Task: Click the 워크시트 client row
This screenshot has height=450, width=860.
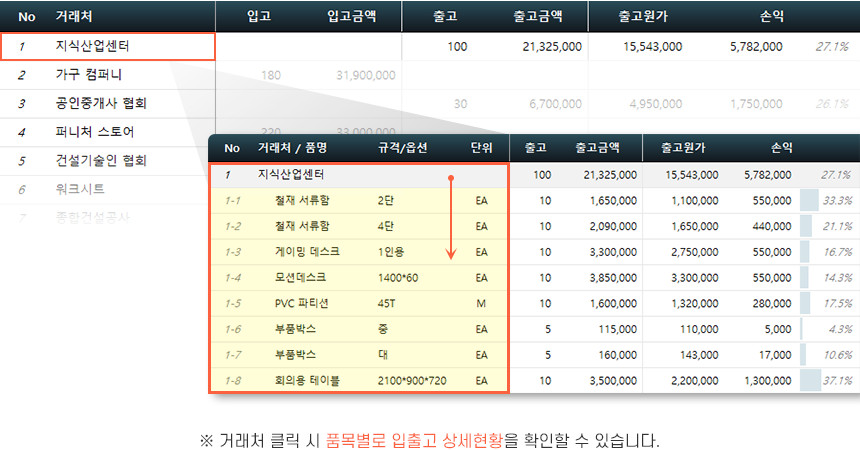Action: (80, 188)
